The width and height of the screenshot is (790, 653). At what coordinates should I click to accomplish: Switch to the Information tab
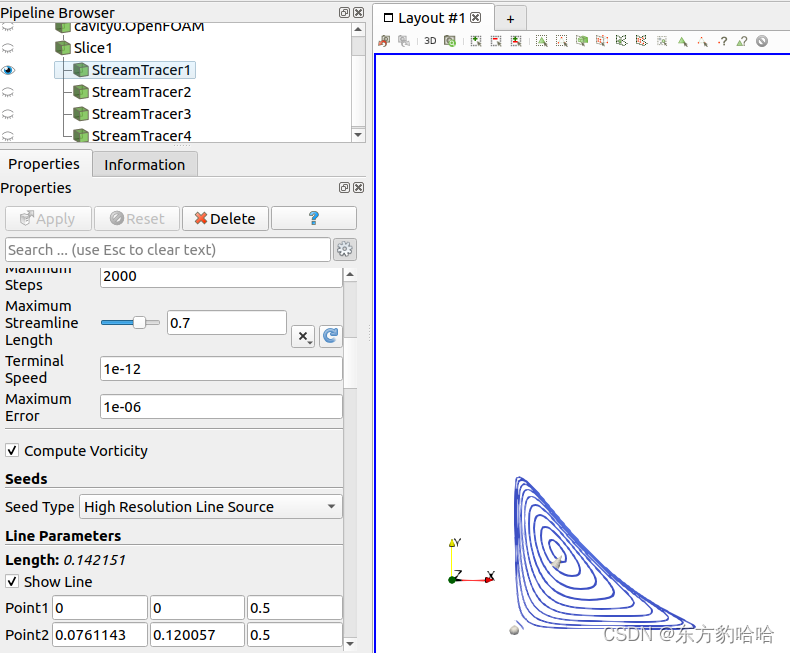click(x=145, y=165)
